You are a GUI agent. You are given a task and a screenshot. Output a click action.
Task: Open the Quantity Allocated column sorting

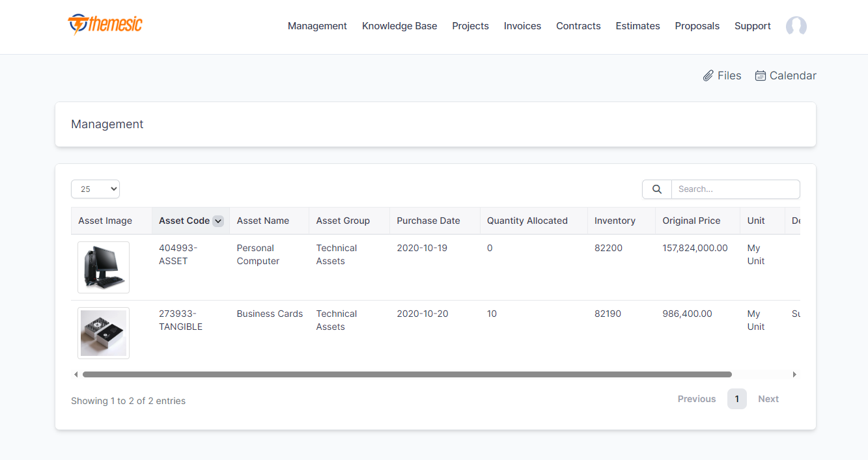coord(527,221)
